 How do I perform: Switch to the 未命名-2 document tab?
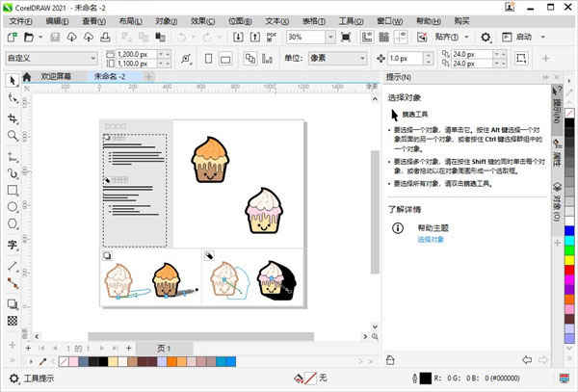point(110,77)
